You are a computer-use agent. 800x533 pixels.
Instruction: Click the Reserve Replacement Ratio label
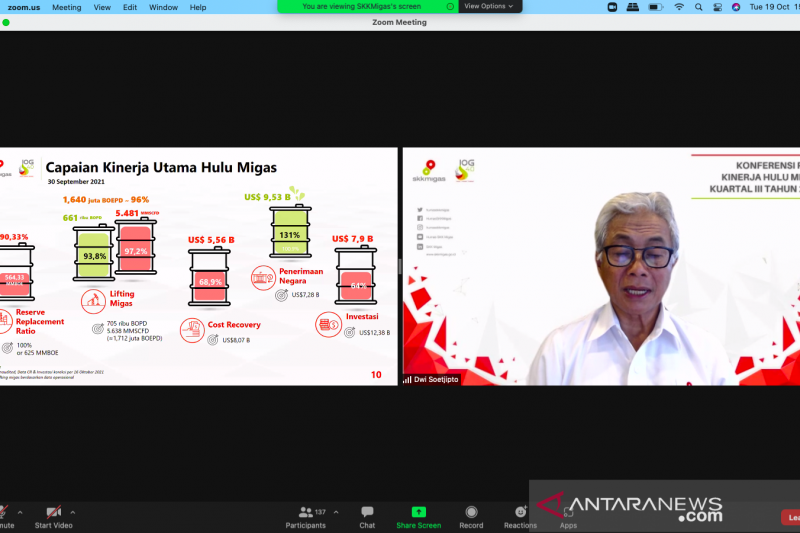click(x=40, y=321)
